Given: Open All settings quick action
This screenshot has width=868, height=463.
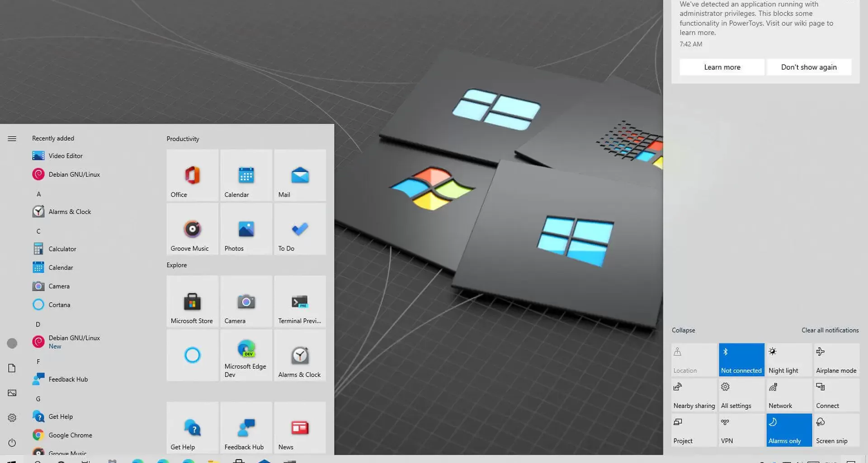Looking at the screenshot, I should 741,395.
